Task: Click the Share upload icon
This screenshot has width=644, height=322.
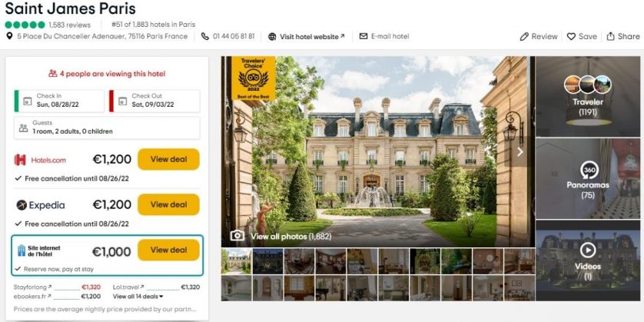Action: point(611,36)
